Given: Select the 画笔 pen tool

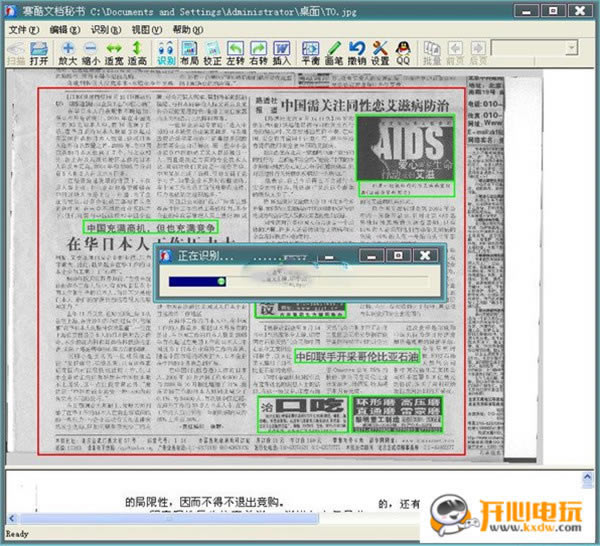Looking at the screenshot, I should click(x=333, y=53).
